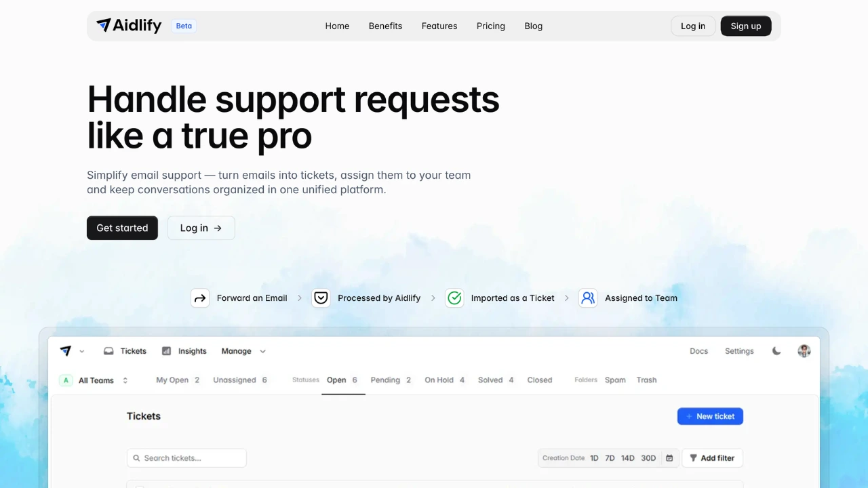Click the search magnifier icon
Viewport: 868px width, 488px height.
(136, 458)
